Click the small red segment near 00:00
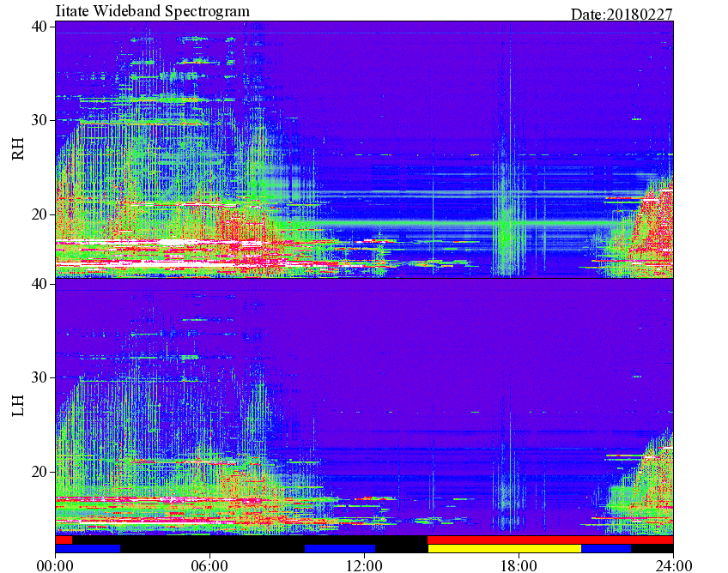728x573 pixels. (64, 540)
